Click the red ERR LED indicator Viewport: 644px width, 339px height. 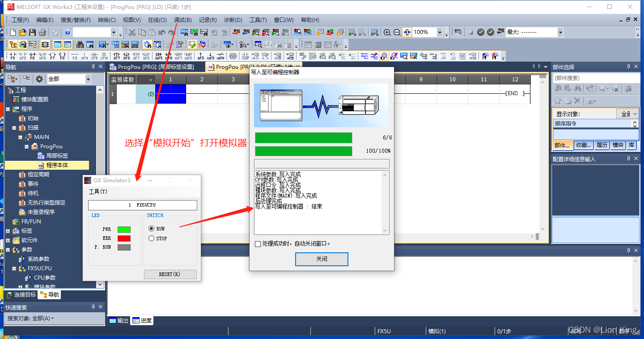[x=124, y=239]
